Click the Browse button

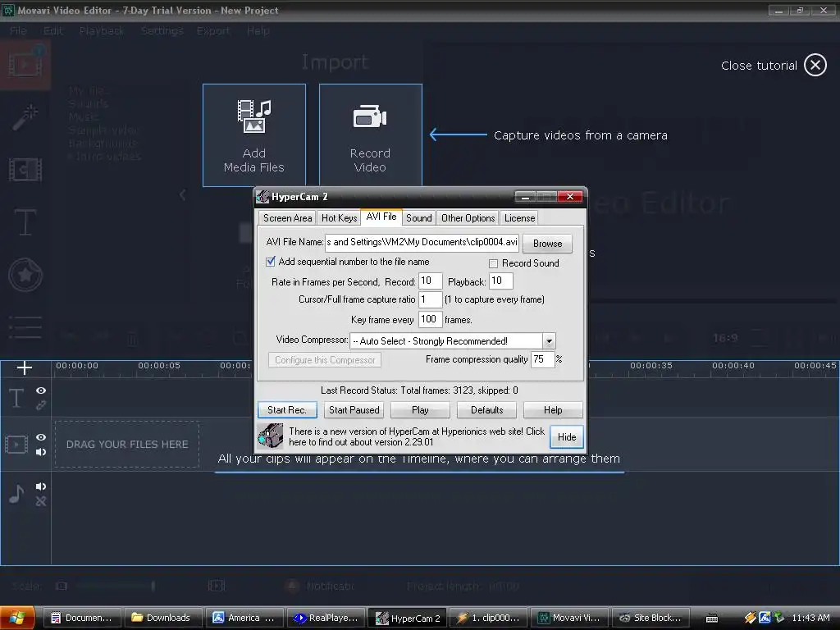coord(547,243)
